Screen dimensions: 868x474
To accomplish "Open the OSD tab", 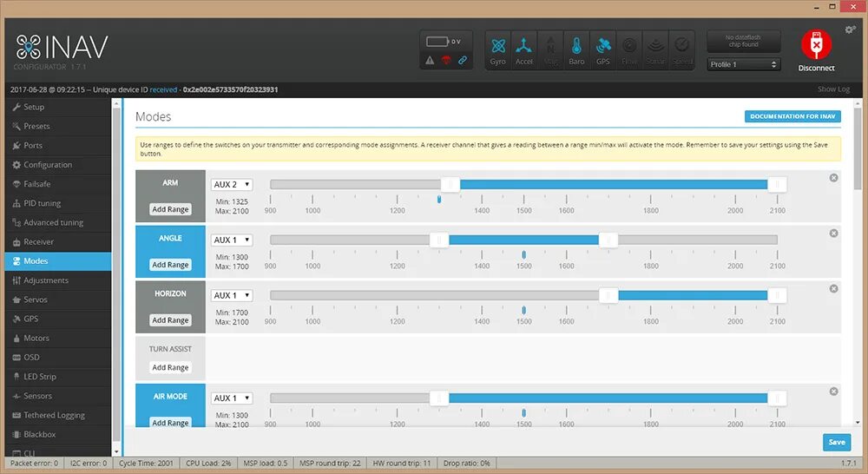I will [58, 357].
